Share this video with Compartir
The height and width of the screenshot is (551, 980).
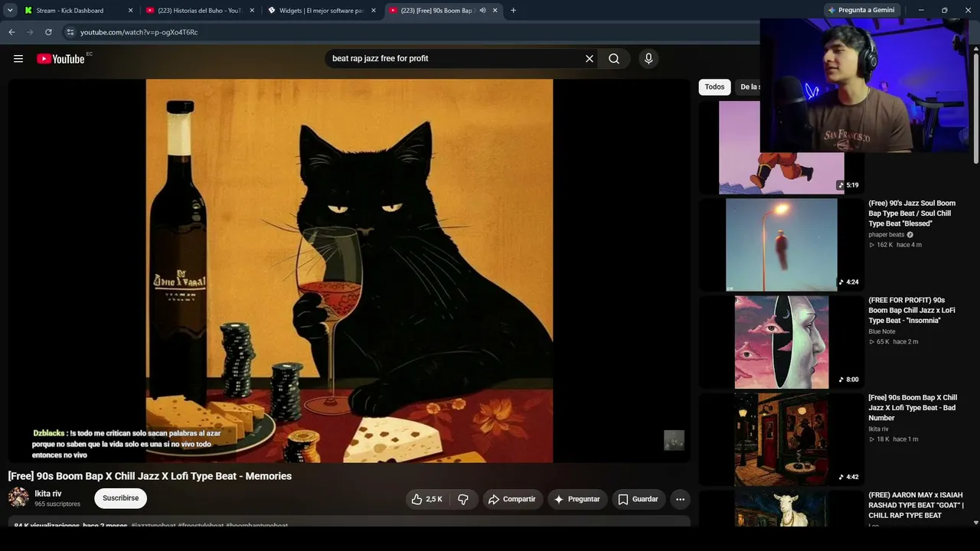[x=512, y=499]
